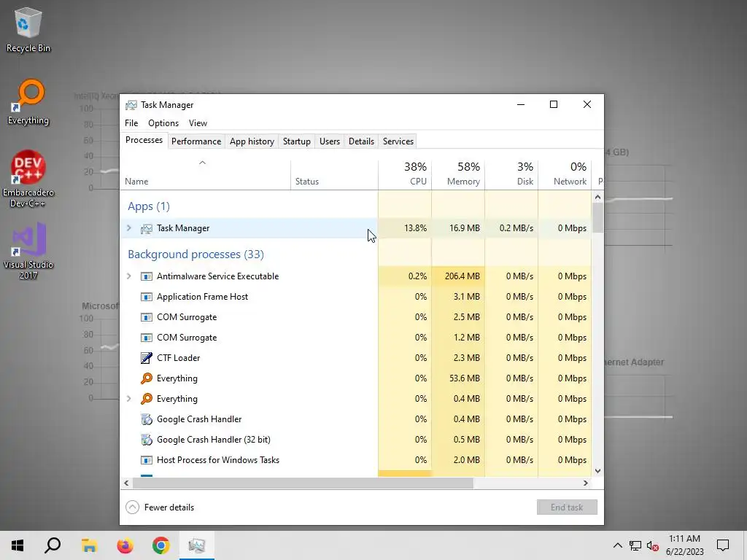Open taskbar Search magnifier

click(53, 545)
